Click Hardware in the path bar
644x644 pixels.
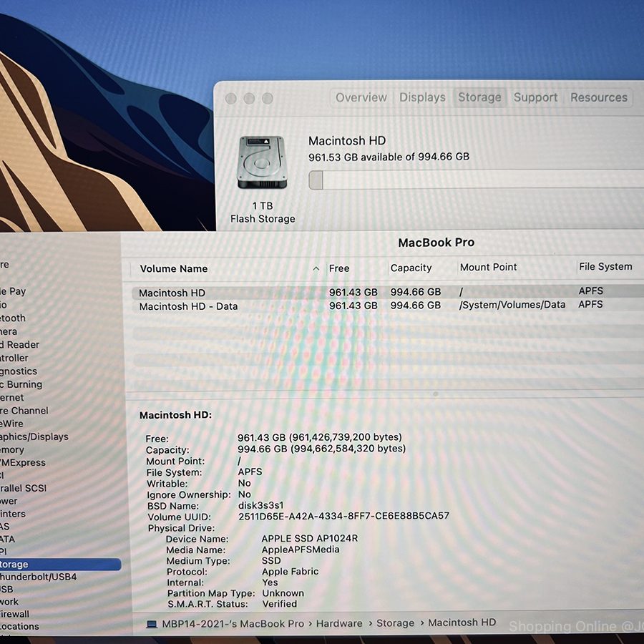[339, 623]
